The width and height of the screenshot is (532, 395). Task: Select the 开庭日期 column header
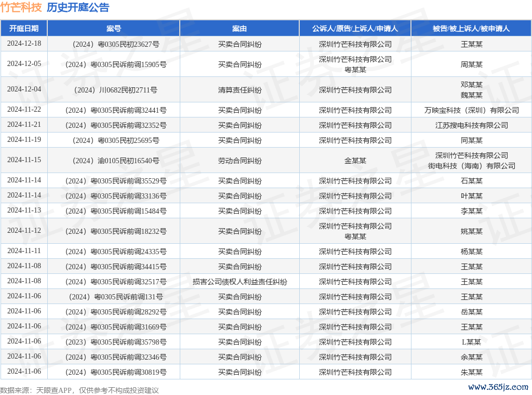click(x=24, y=29)
